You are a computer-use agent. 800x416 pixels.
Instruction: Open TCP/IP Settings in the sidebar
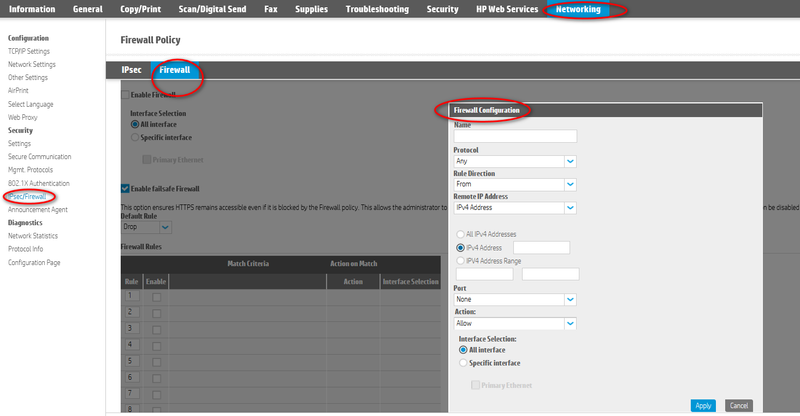(29, 51)
